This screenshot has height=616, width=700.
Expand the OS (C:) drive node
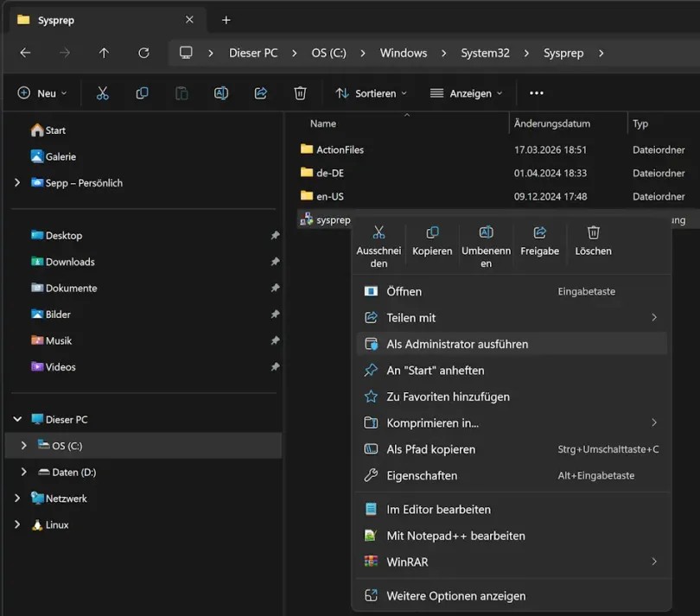[23, 446]
